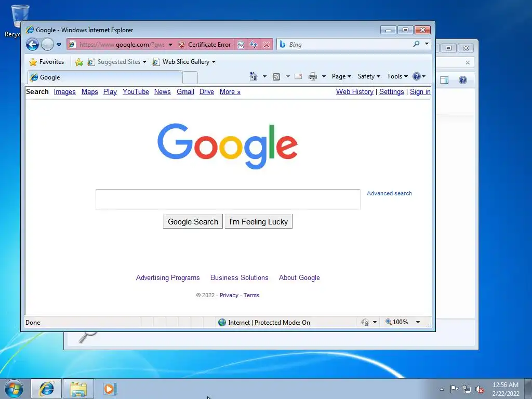
Task: Click the Action Center flag tray icon
Action: (x=454, y=389)
